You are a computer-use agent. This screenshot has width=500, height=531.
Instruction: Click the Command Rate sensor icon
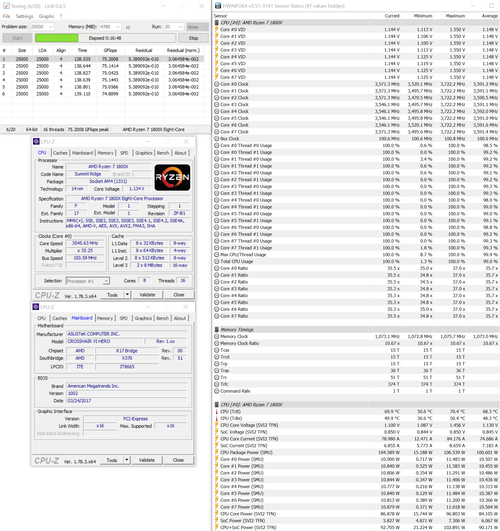[217, 391]
